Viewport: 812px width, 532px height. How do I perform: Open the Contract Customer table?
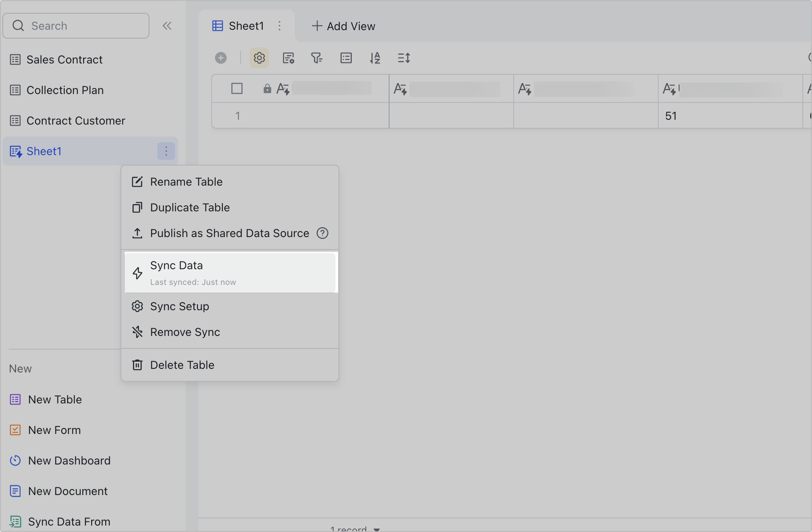click(x=76, y=121)
